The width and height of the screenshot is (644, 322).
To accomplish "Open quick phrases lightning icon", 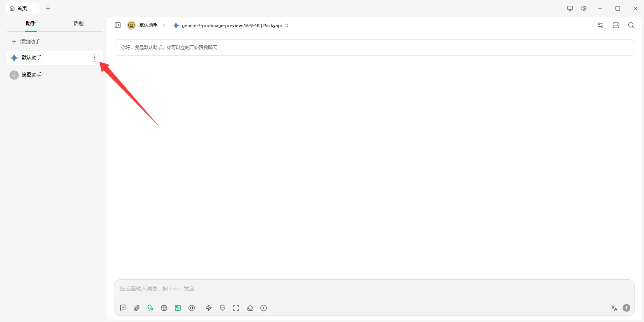I will [209, 308].
